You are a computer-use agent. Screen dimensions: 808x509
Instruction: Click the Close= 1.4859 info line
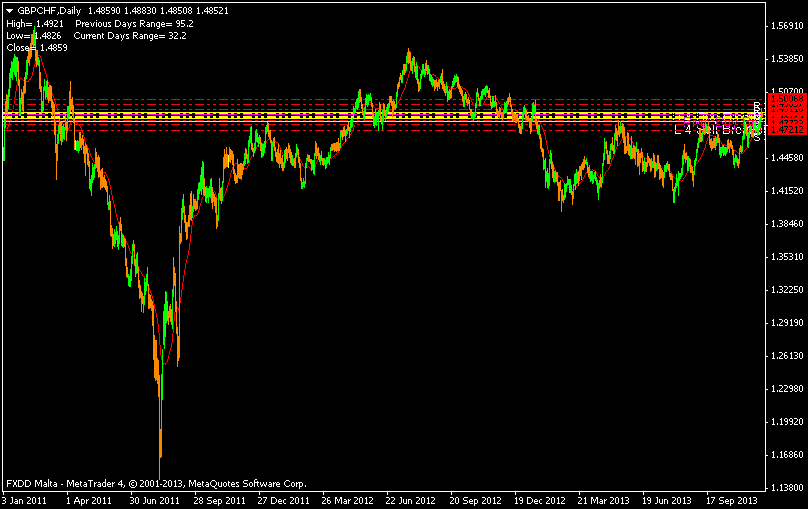pyautogui.click(x=36, y=47)
